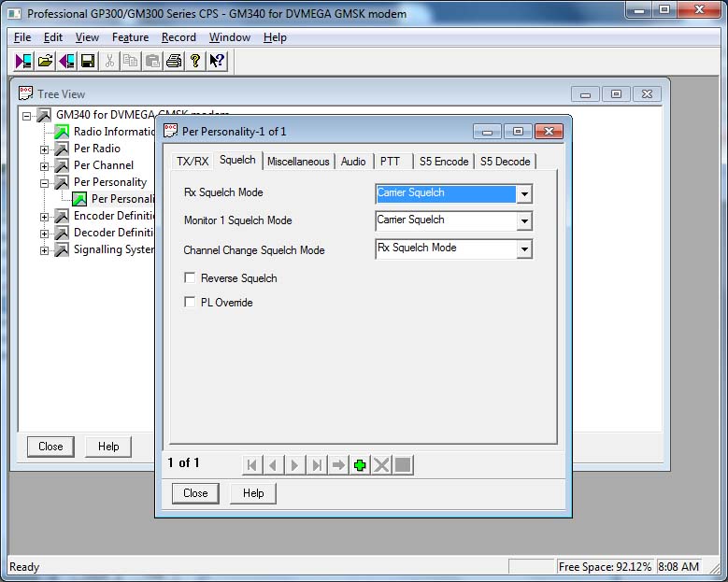Image resolution: width=728 pixels, height=582 pixels.
Task: Click the context help arrow-question icon
Action: (217, 61)
